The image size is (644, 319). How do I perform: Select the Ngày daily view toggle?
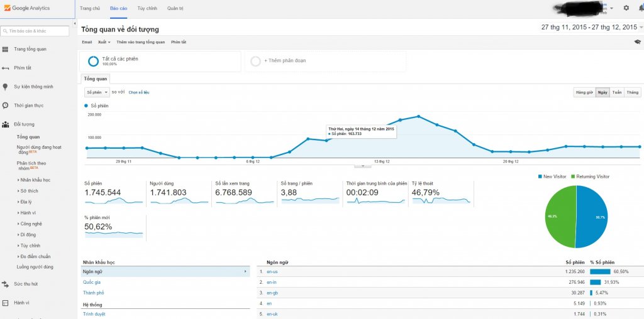[x=602, y=92]
